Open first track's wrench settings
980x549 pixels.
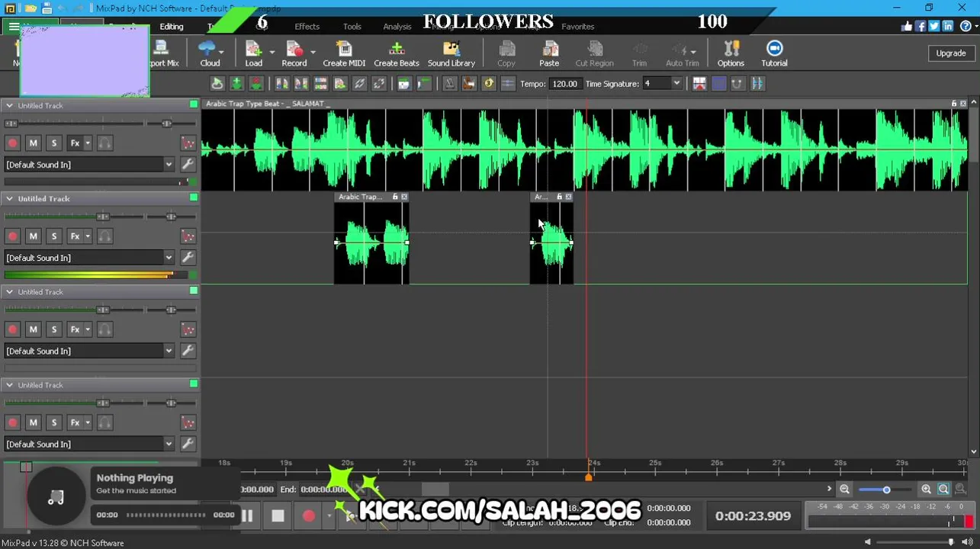coord(188,165)
